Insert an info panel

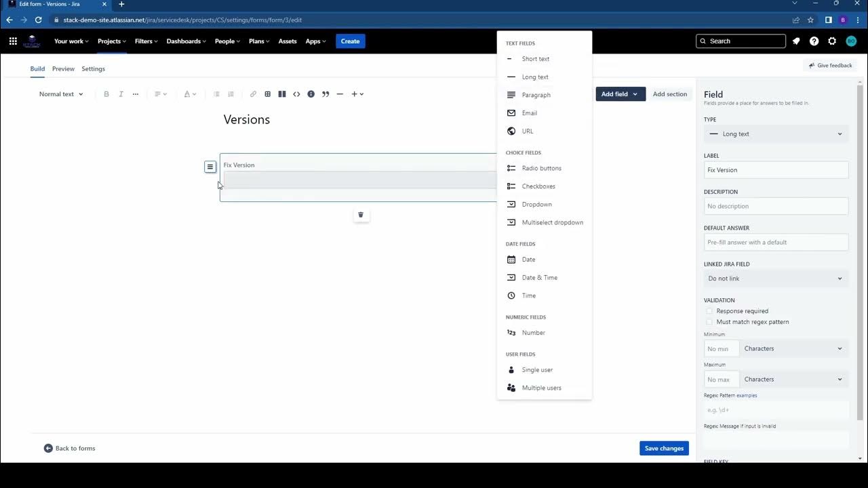tap(311, 94)
